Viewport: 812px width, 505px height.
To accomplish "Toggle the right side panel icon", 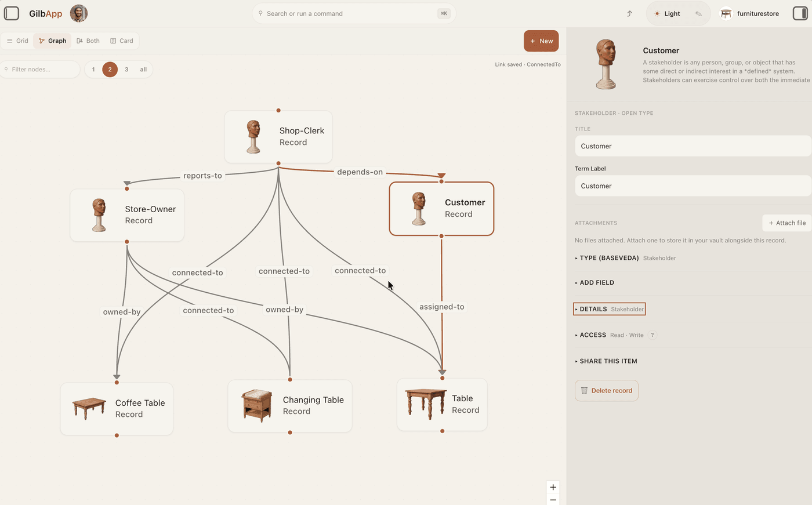I will coord(800,13).
